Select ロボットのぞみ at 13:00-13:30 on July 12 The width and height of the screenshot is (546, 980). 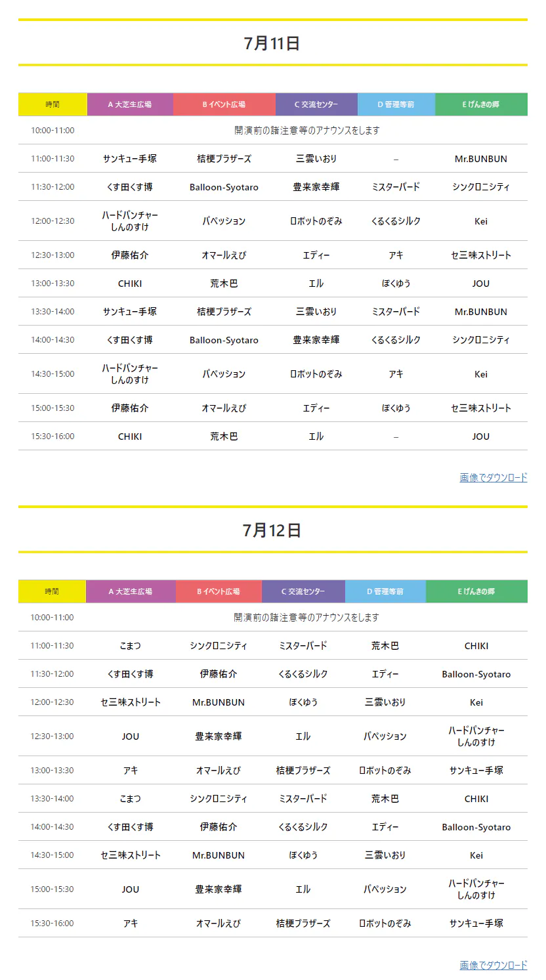385,771
